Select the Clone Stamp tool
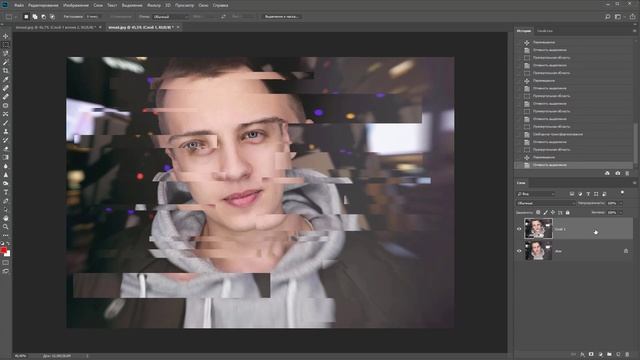Image resolution: width=640 pixels, height=360 pixels. click(x=6, y=131)
